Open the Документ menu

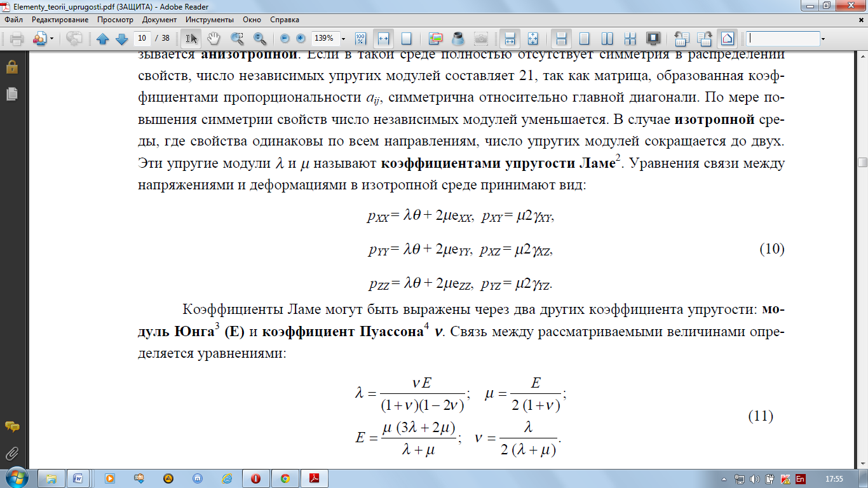(159, 20)
